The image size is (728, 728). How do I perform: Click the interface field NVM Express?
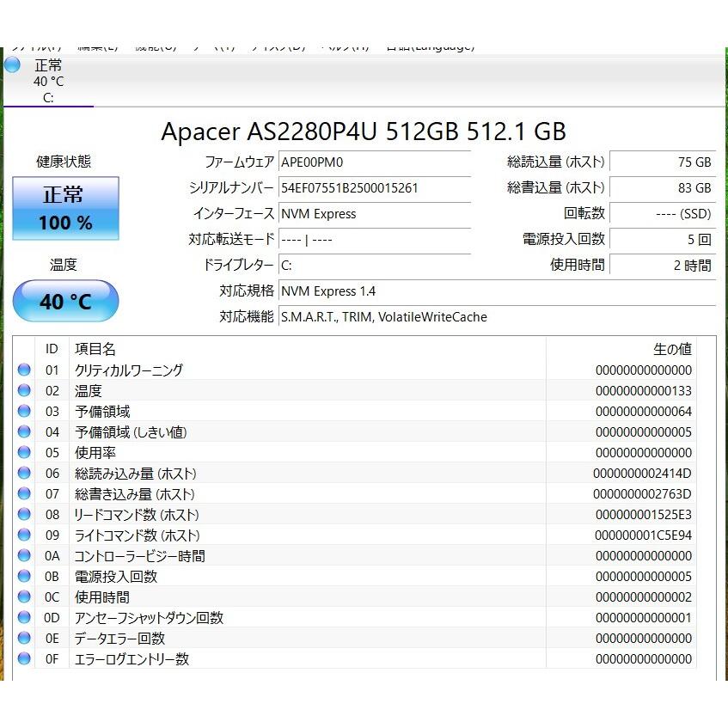pyautogui.click(x=375, y=214)
